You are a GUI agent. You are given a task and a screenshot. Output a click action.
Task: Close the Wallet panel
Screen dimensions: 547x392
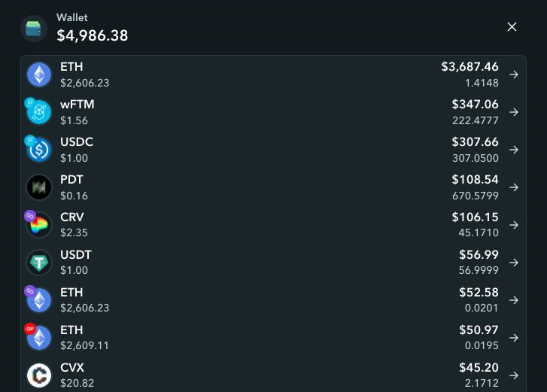pos(512,27)
